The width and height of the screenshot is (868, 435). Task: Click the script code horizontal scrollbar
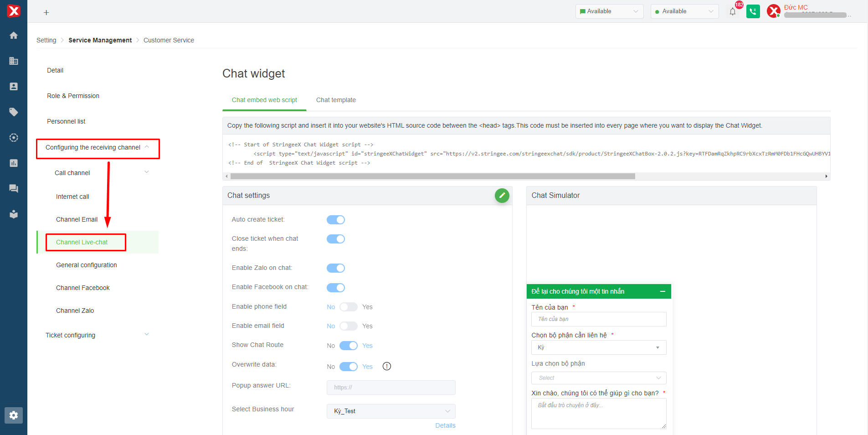[432, 176]
